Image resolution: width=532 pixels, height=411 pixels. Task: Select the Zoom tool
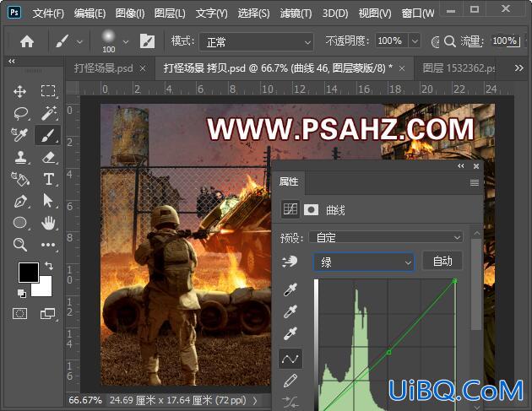[20, 245]
